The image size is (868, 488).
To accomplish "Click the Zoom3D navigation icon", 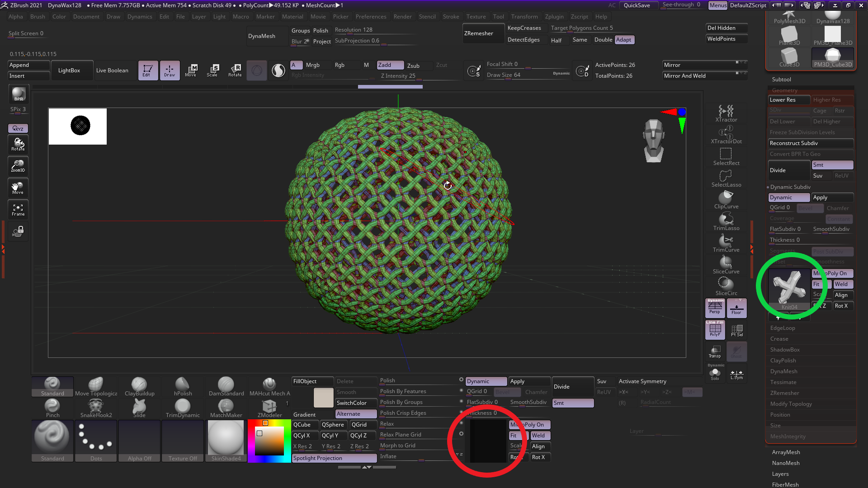I will pyautogui.click(x=18, y=166).
